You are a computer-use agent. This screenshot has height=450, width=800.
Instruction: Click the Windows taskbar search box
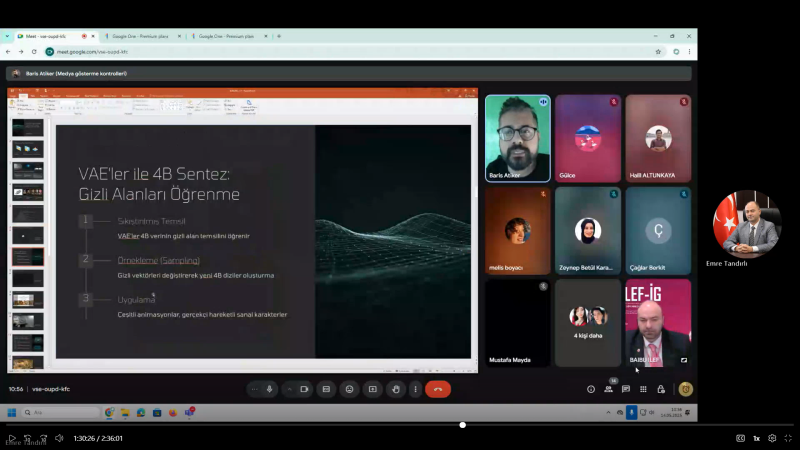tap(61, 412)
